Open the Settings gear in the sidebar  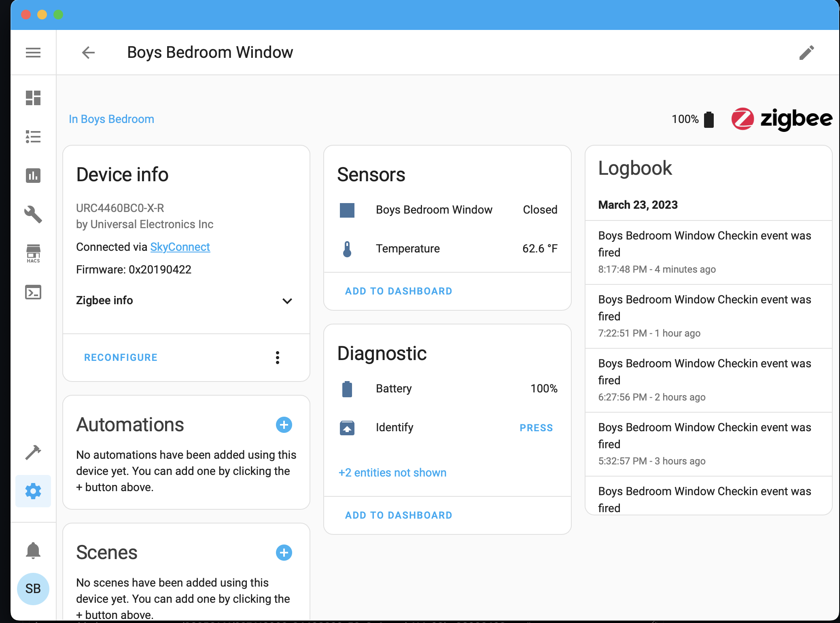click(x=33, y=491)
